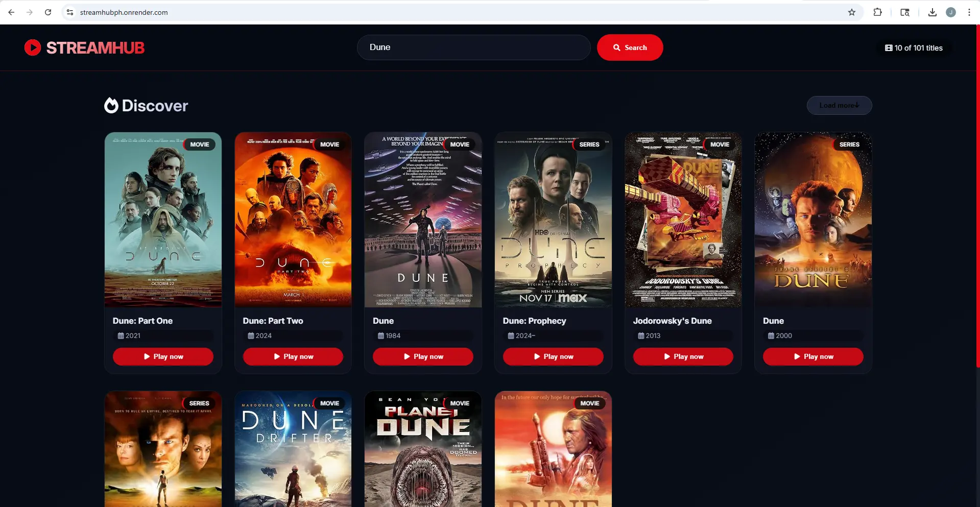980x507 pixels.
Task: Open the browser three-dot menu
Action: click(969, 12)
